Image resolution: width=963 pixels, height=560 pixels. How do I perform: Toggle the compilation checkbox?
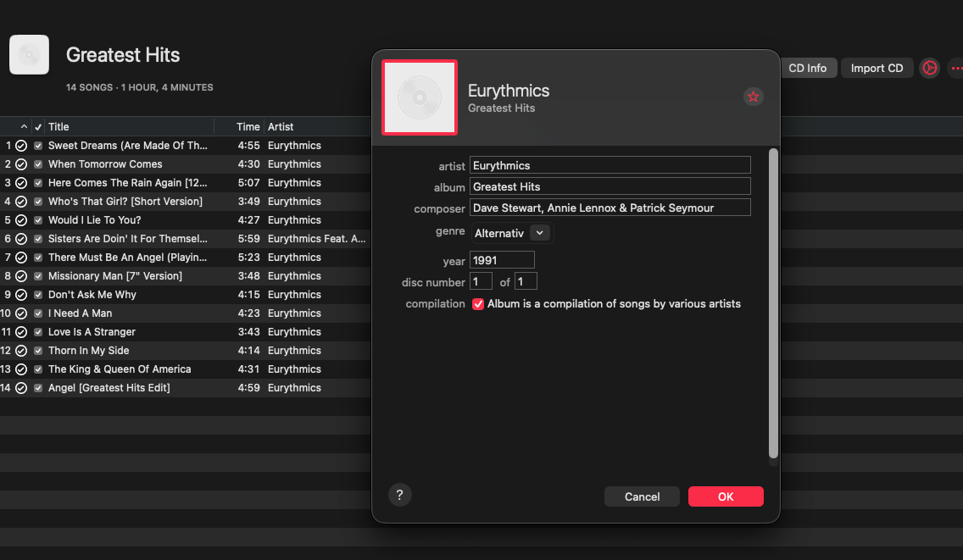coord(478,304)
